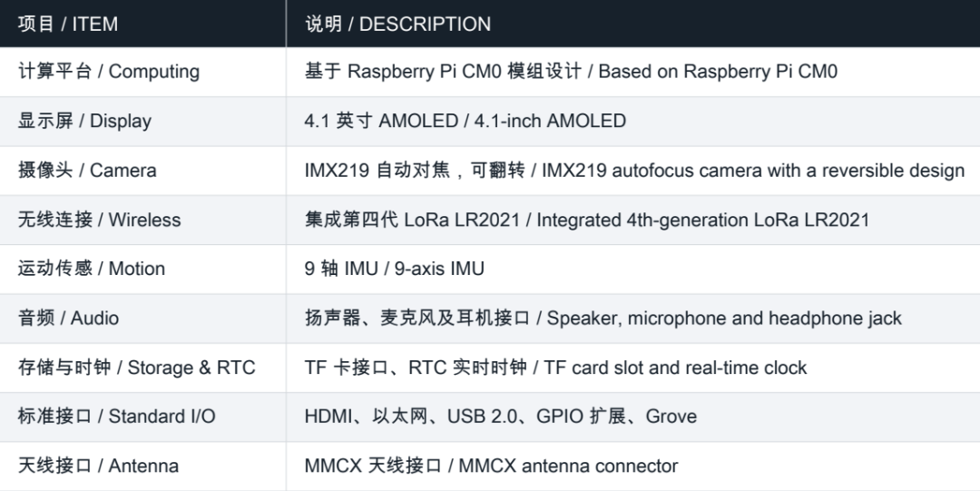Click the DESCRIPTION column header
Viewport: 980px width, 491px height.
[x=397, y=24]
